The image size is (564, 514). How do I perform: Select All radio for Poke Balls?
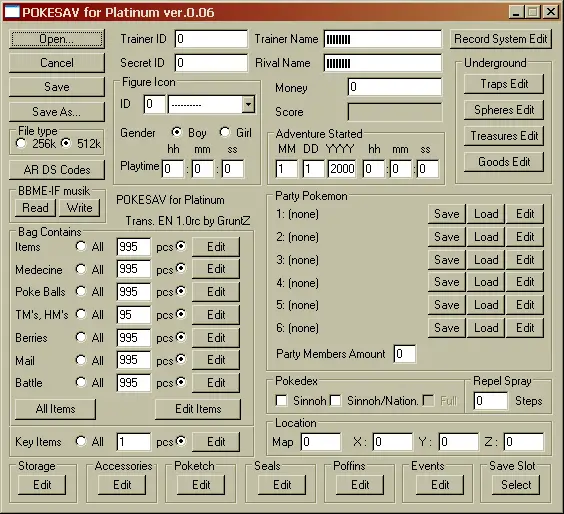81,291
